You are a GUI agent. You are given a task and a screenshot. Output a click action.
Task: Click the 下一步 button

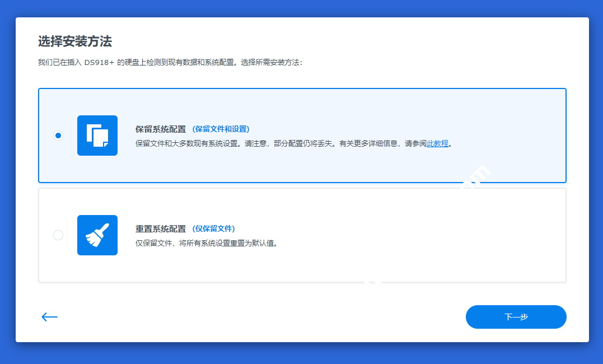[516, 317]
